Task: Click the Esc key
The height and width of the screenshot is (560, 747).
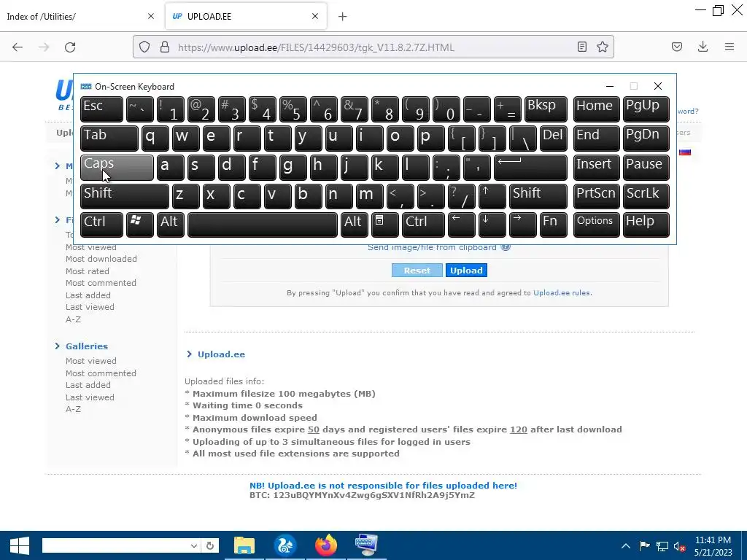Action: [101, 109]
